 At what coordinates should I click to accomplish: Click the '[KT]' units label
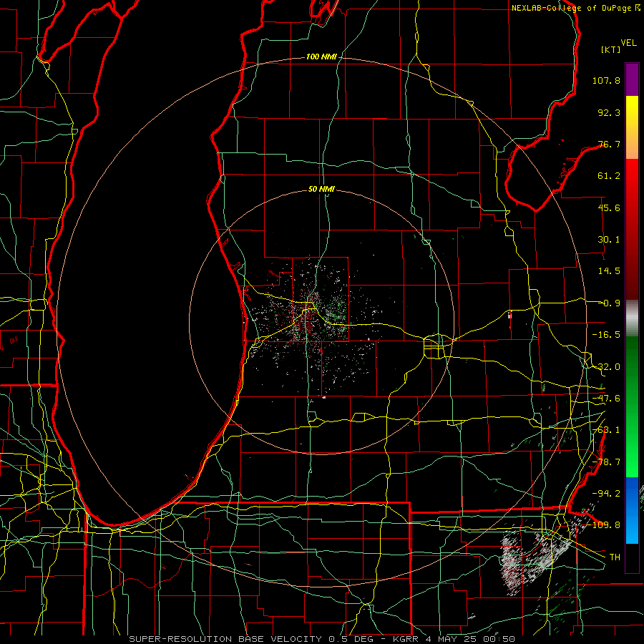pos(611,49)
